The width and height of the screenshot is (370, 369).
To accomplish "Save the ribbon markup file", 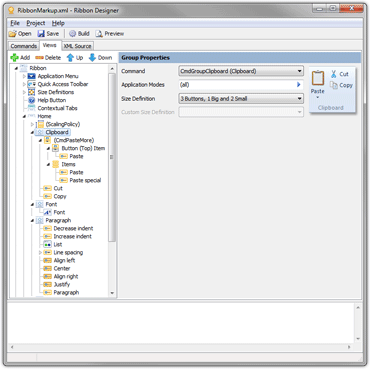I will (x=48, y=34).
